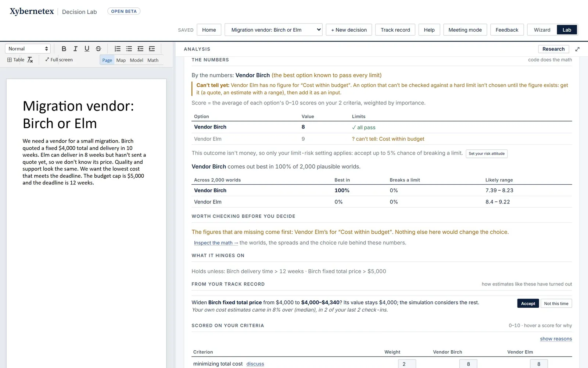Toggle bold formatting
The width and height of the screenshot is (588, 368).
(64, 49)
